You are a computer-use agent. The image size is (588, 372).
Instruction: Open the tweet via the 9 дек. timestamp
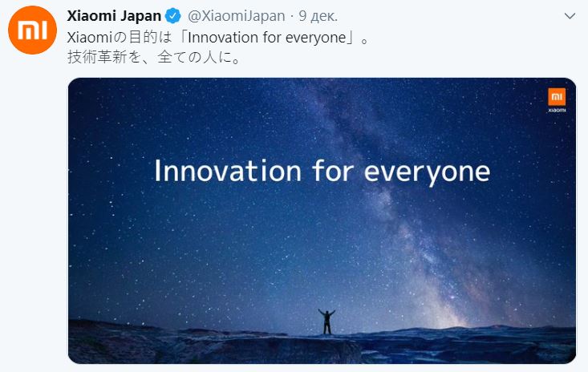click(318, 16)
